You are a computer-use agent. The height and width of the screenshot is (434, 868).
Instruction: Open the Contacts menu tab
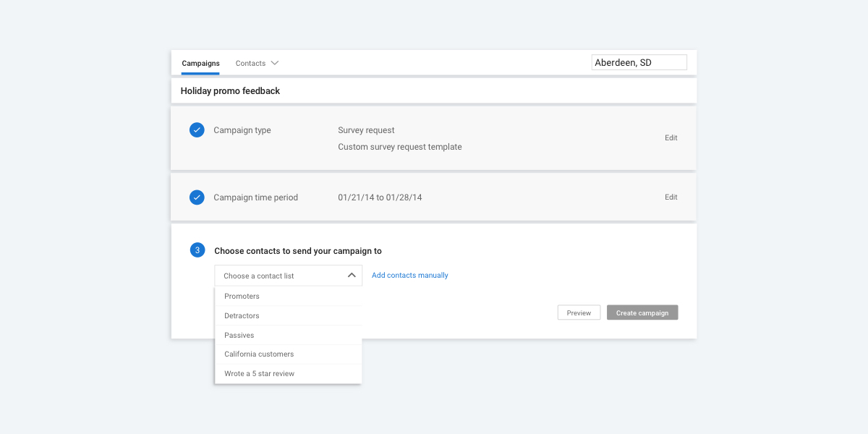(x=250, y=63)
